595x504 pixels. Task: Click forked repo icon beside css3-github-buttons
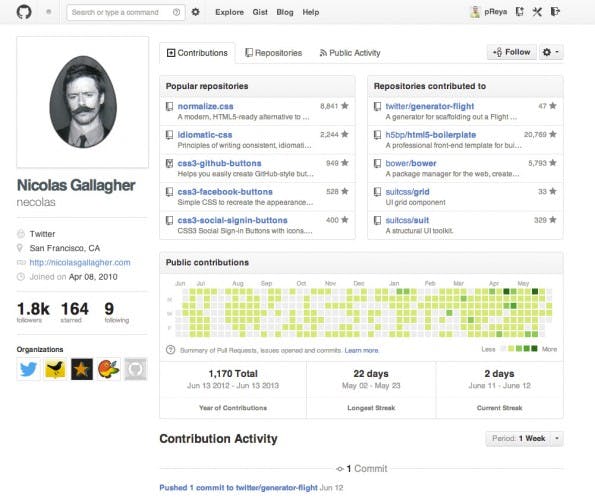pyautogui.click(x=169, y=164)
